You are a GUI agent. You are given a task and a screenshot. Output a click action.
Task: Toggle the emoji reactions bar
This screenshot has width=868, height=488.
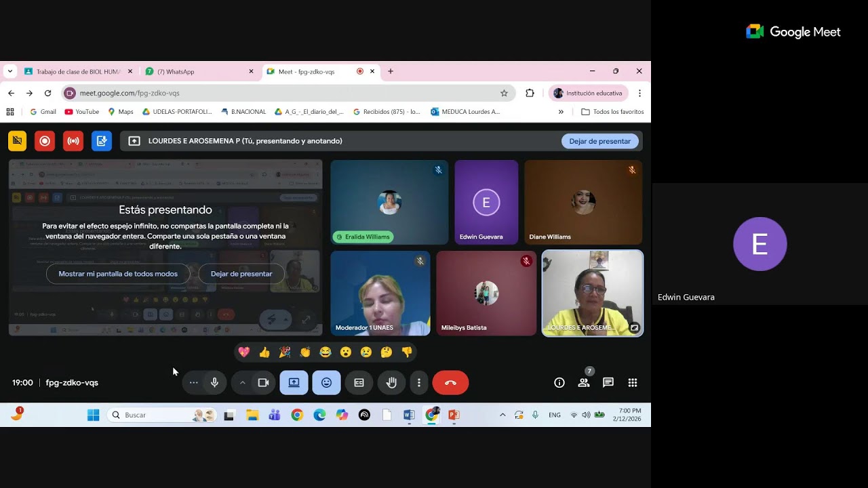click(326, 382)
